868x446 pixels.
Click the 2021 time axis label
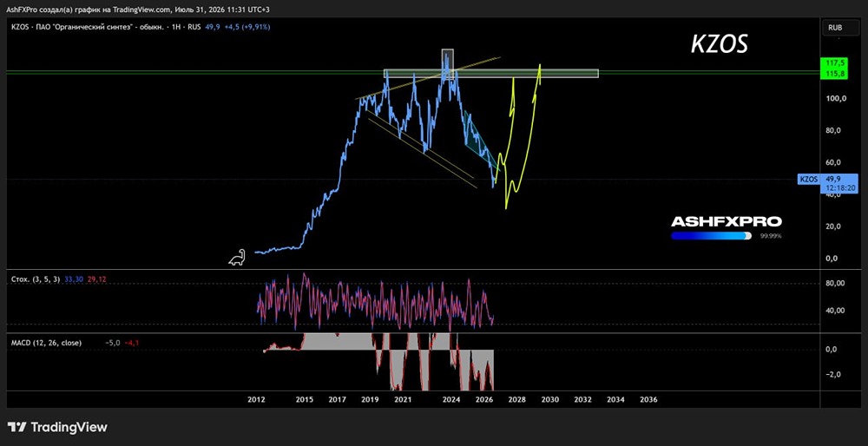pyautogui.click(x=403, y=399)
